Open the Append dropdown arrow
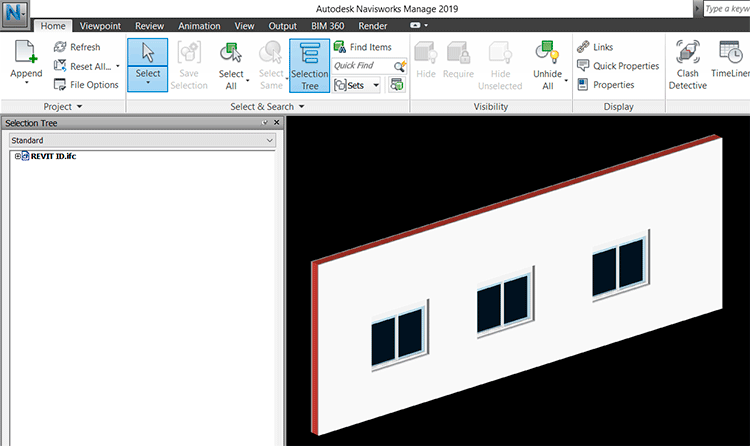This screenshot has width=750, height=446. (x=26, y=83)
